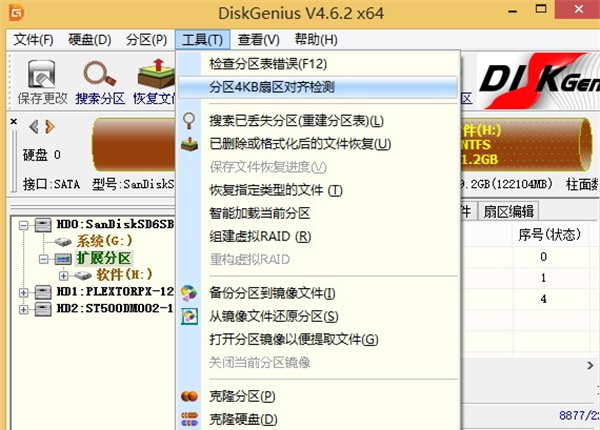Choose 恢复指定类型的文件(T)
This screenshot has height=430, width=600.
(318, 190)
